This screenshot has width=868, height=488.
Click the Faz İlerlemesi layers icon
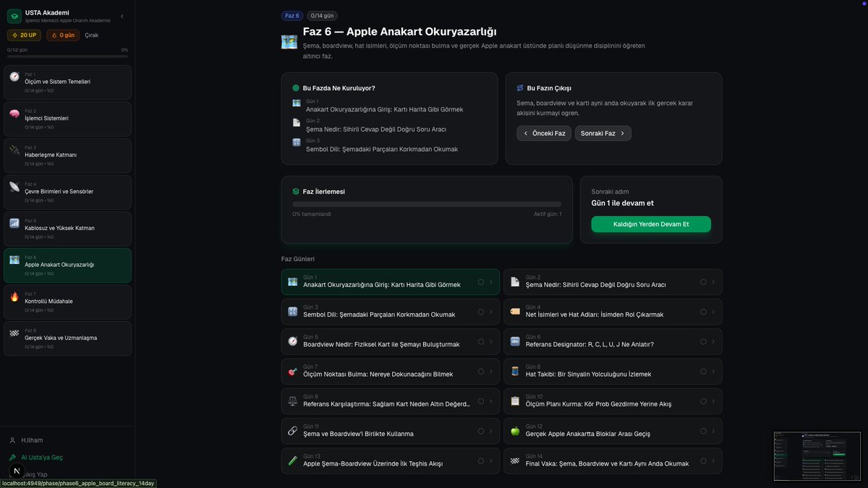click(296, 192)
